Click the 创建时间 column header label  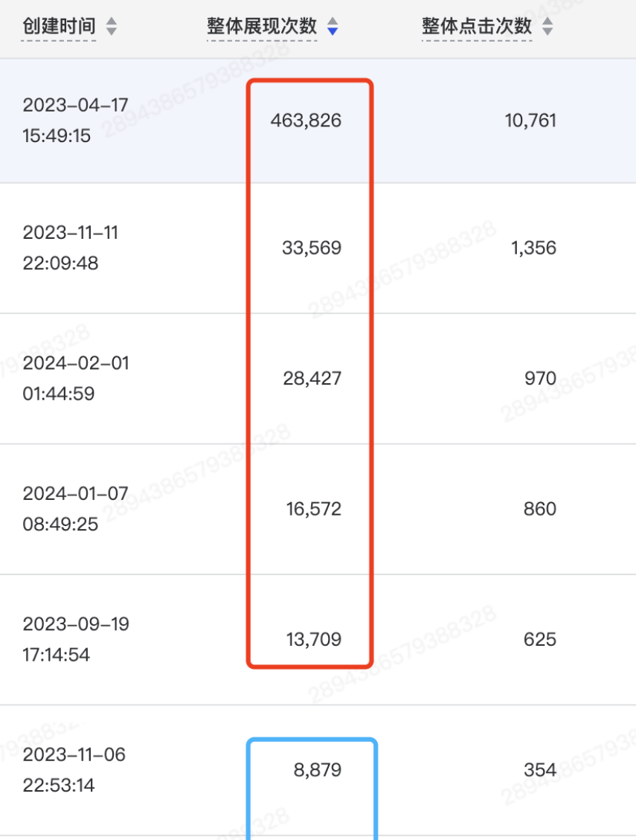[x=59, y=27]
